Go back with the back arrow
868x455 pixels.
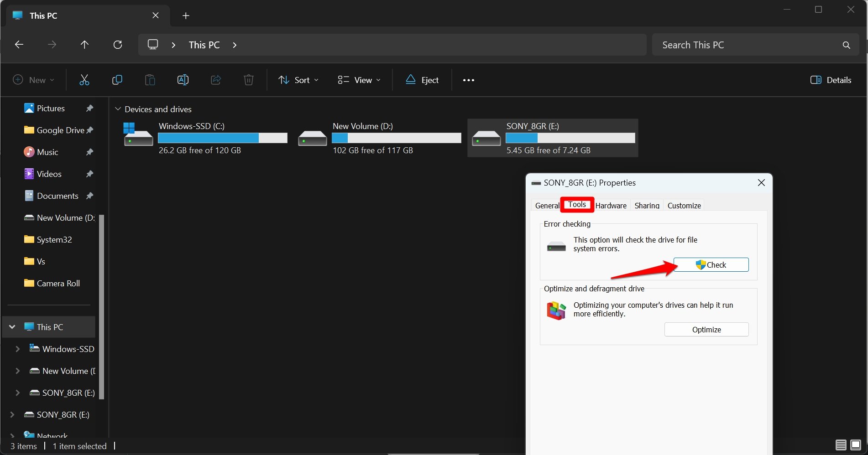pyautogui.click(x=19, y=45)
